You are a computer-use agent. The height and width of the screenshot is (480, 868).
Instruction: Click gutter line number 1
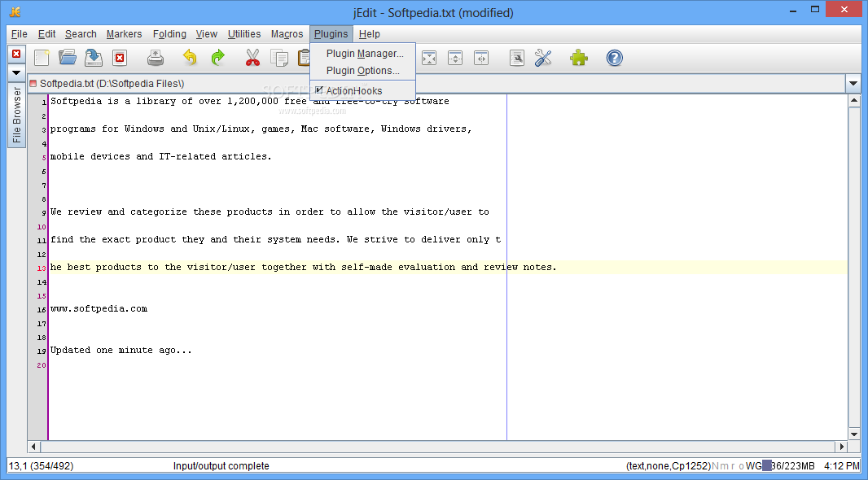tap(44, 103)
